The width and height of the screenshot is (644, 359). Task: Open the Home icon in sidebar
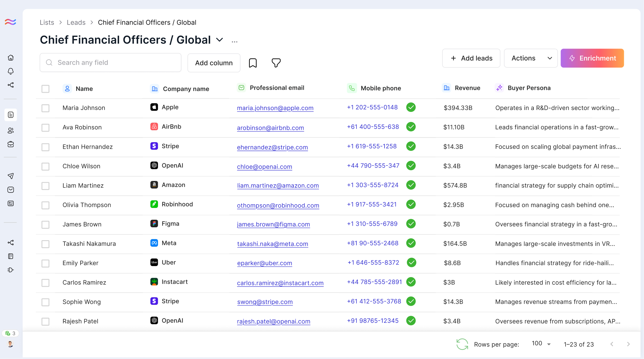tap(11, 58)
